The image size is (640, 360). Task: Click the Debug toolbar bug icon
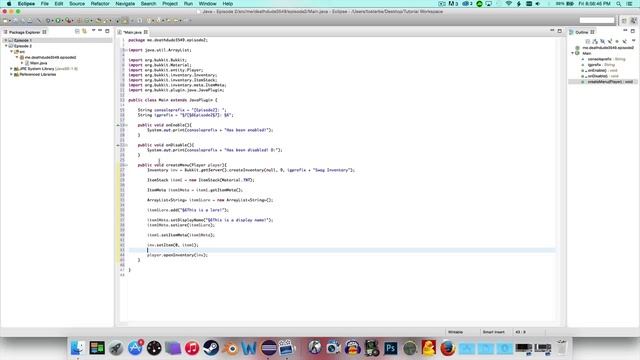tap(48, 20)
